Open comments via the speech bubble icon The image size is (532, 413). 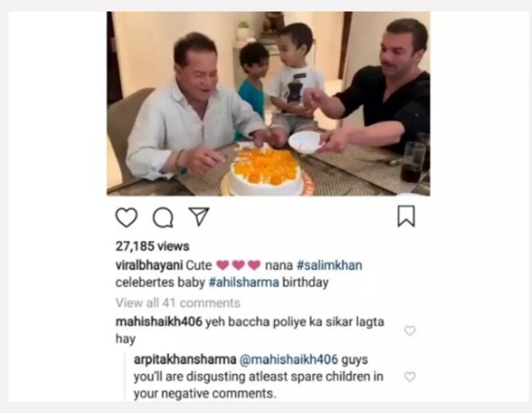coord(163,217)
